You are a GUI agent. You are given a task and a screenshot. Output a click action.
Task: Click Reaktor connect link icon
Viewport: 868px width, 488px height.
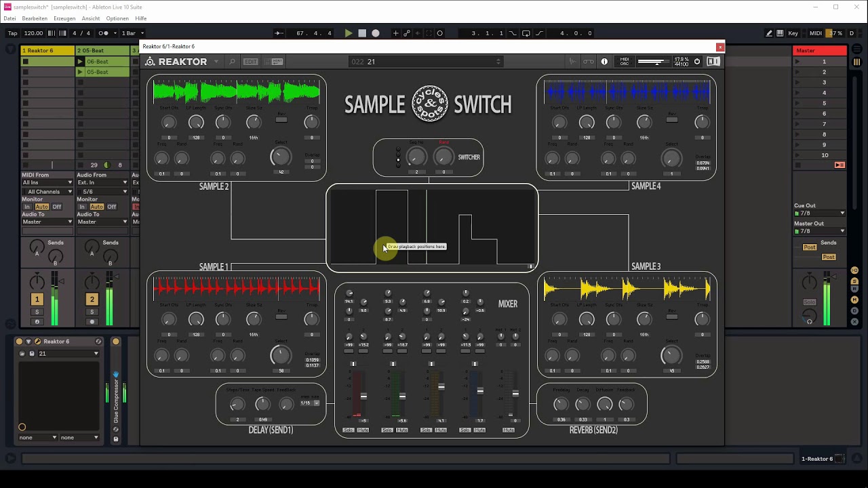pyautogui.click(x=589, y=62)
